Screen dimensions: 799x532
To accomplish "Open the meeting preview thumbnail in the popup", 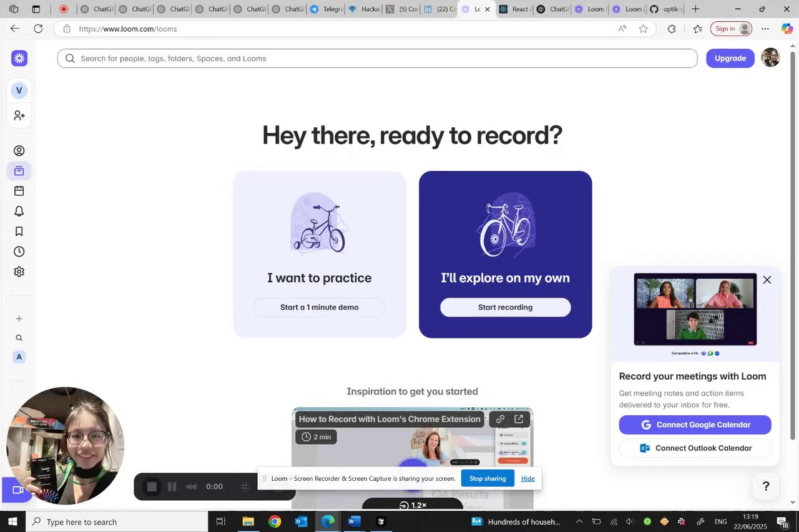I will (695, 309).
